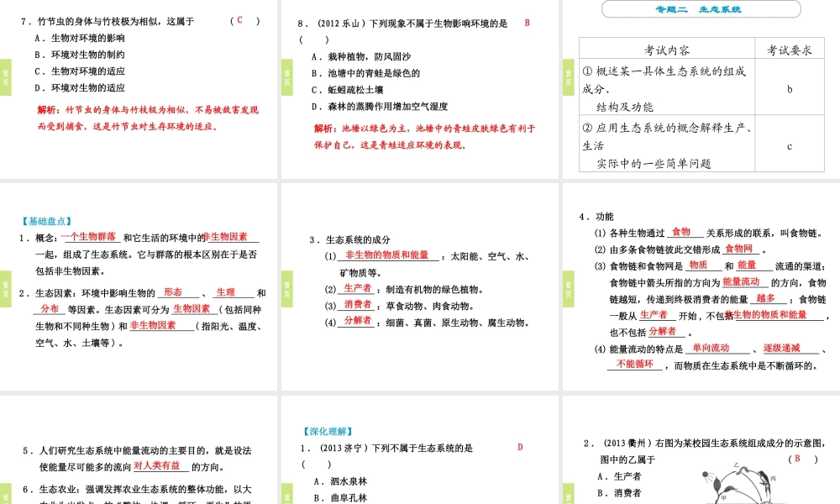Screen dimensions: 840x504
Task: Select option B 环境对生物的制约 in question 7
Action: [x=81, y=55]
